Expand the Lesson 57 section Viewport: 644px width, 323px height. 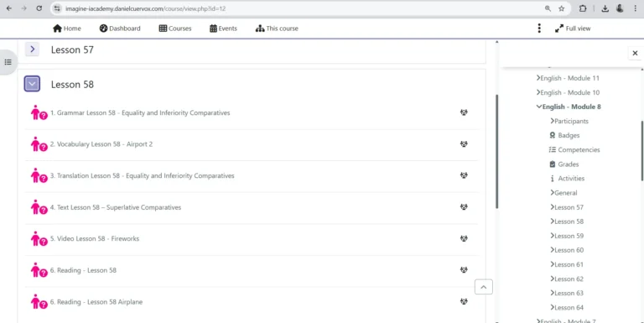click(32, 49)
